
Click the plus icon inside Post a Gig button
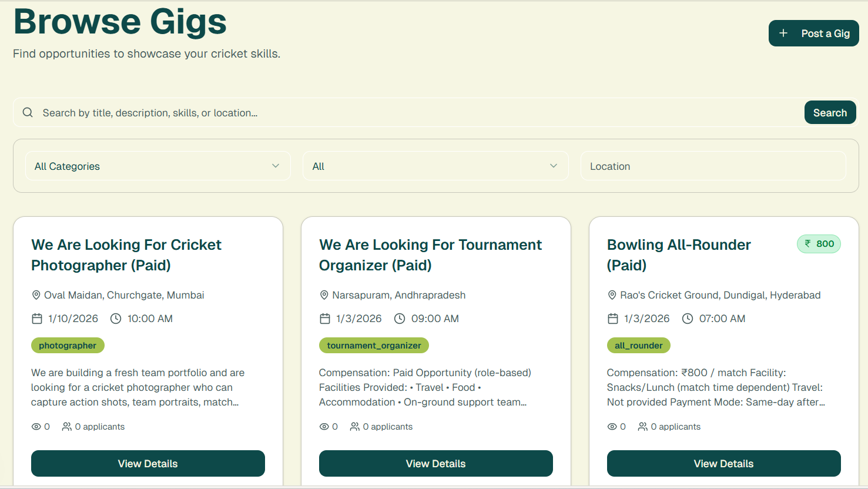pos(784,33)
